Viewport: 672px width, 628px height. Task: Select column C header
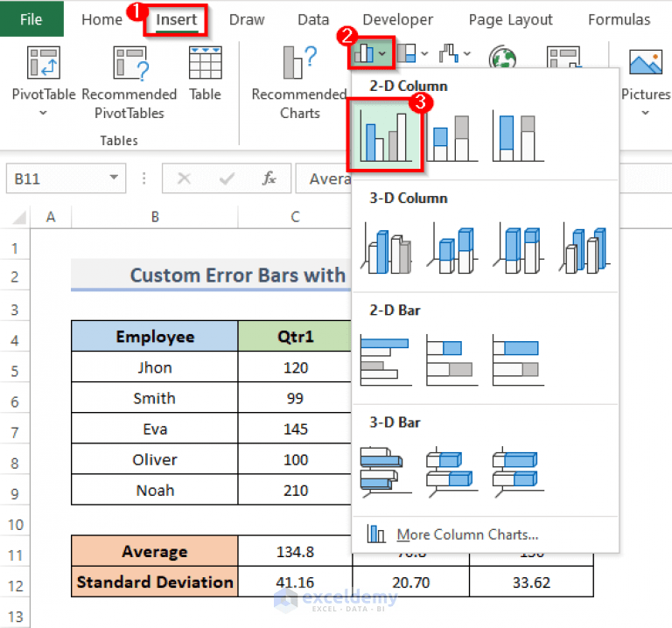[295, 217]
